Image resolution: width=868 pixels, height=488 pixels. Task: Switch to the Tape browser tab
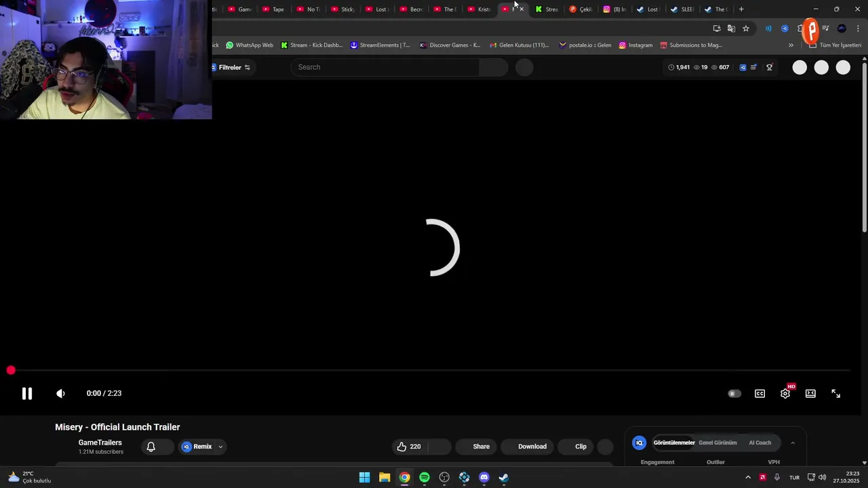pyautogui.click(x=273, y=9)
